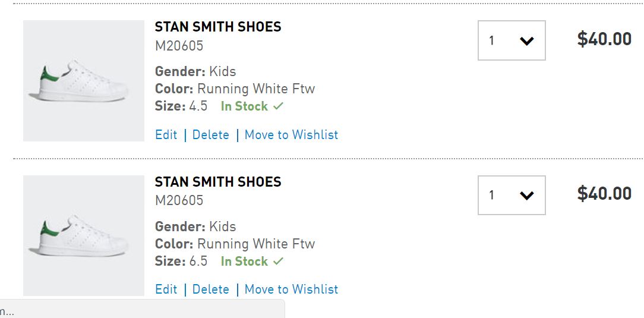Edit the size 6.5 Stan Smith item

(166, 289)
